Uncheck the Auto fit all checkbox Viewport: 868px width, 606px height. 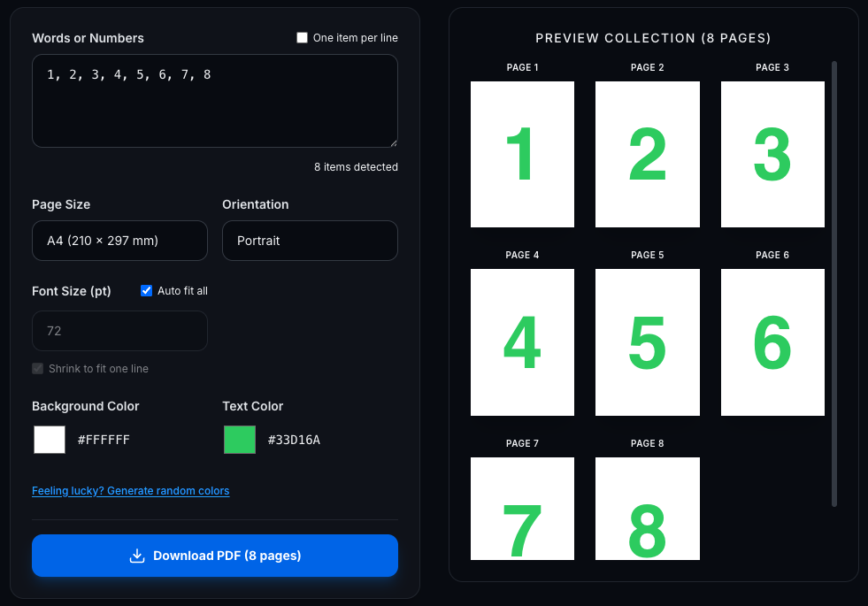tap(146, 290)
